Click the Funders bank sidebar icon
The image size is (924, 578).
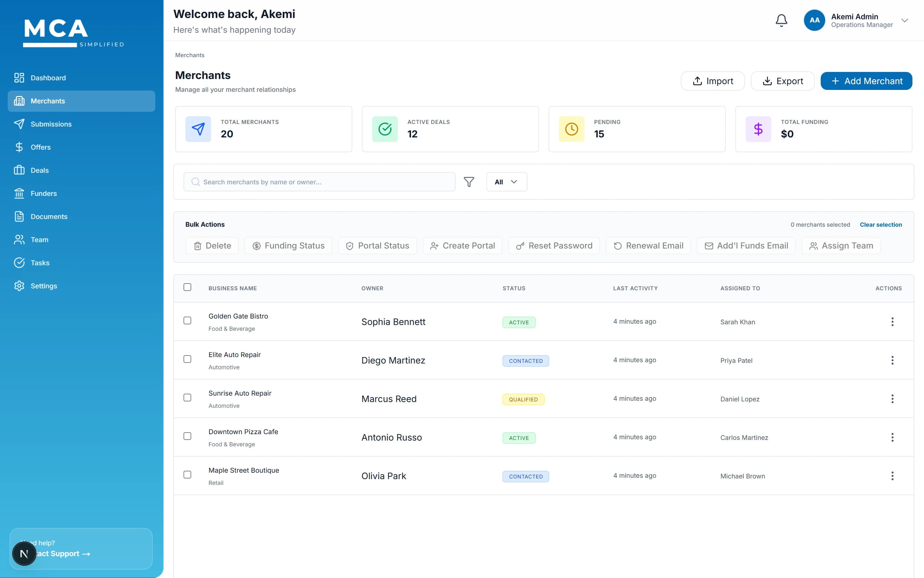click(x=19, y=193)
